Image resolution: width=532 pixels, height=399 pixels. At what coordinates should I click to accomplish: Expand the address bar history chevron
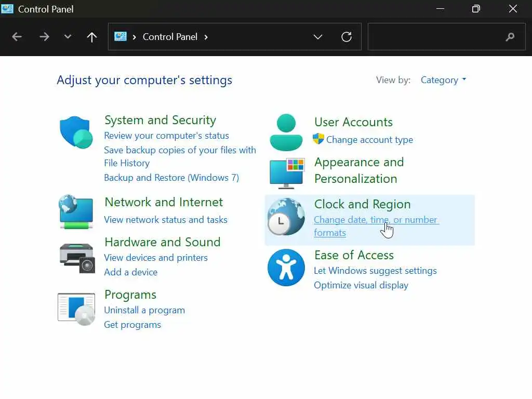pos(318,37)
